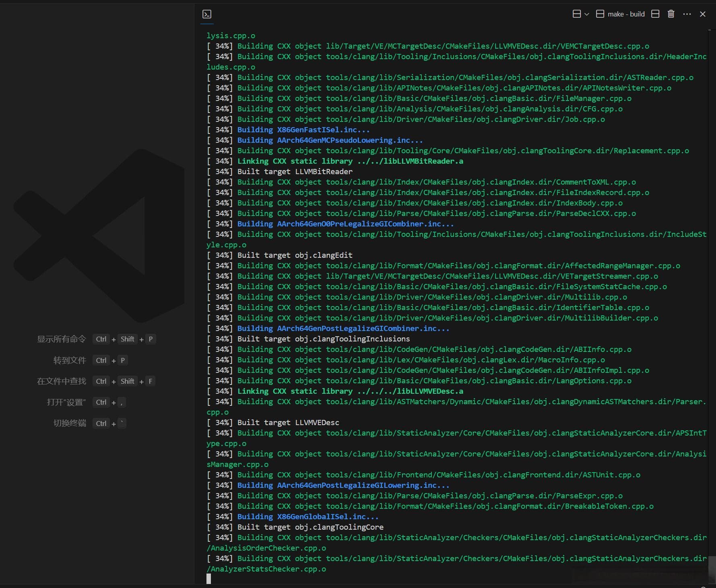Screen dimensions: 716x588
Task: Click the "Building AArch64GenPostLegalizeGILowering.inc..." line
Action: tap(328, 485)
